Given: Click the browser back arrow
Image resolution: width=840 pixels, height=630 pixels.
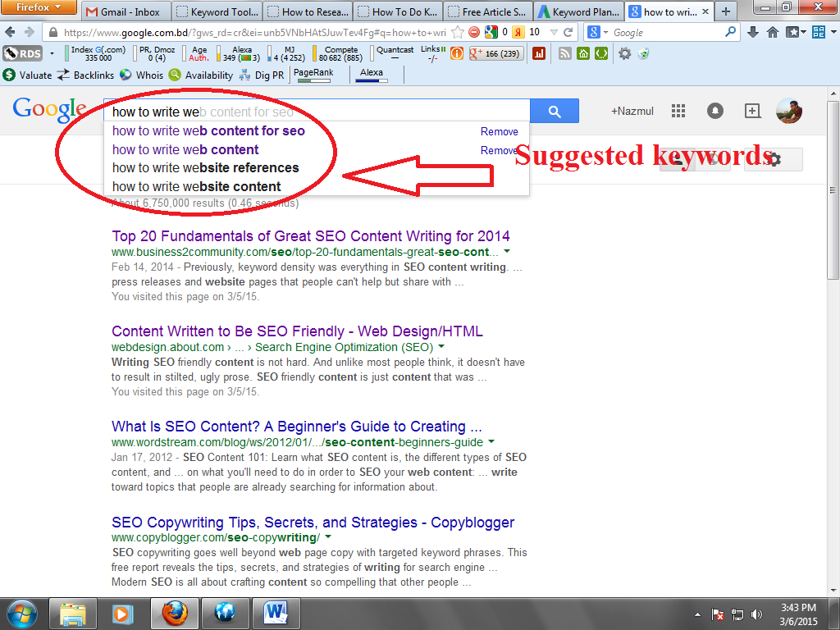Looking at the screenshot, I should pos(10,32).
